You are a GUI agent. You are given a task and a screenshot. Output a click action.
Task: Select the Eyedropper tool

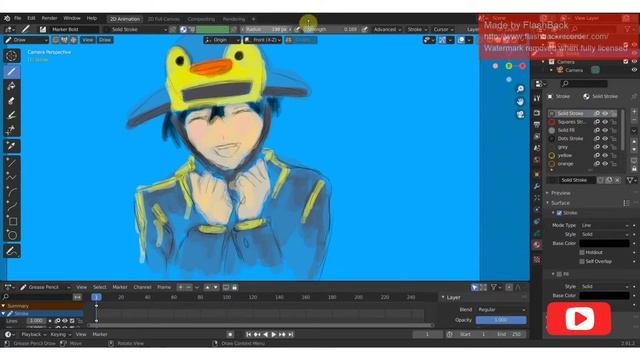coord(12,146)
